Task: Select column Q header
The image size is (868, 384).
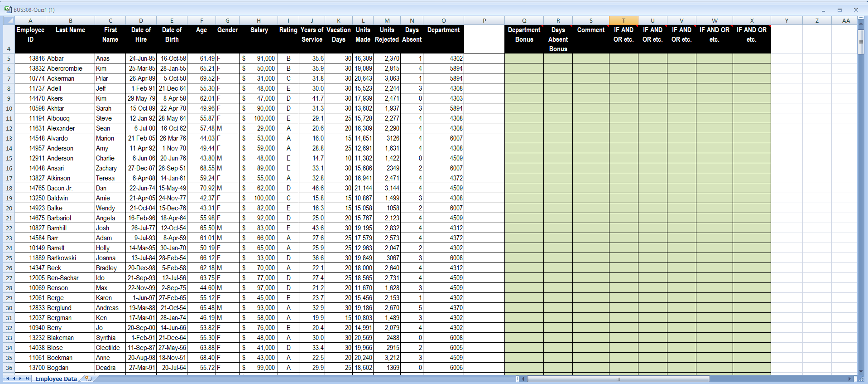Action: coord(524,20)
